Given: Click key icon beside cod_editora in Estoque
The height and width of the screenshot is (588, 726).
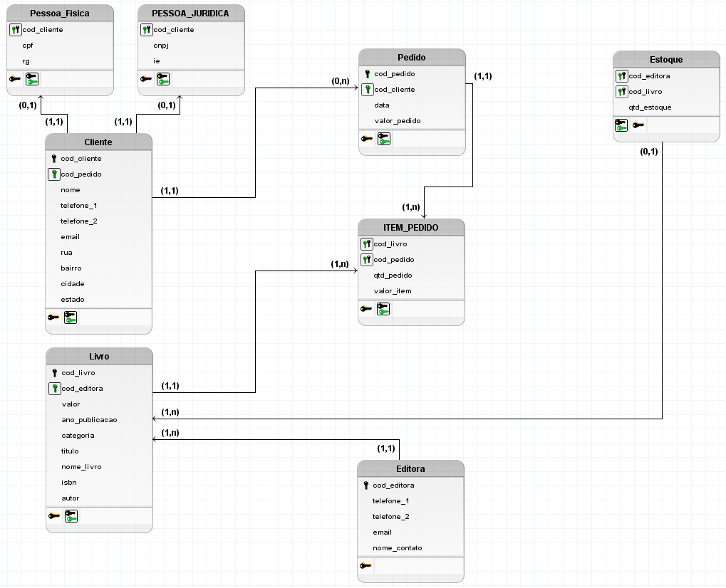Looking at the screenshot, I should (x=621, y=76).
